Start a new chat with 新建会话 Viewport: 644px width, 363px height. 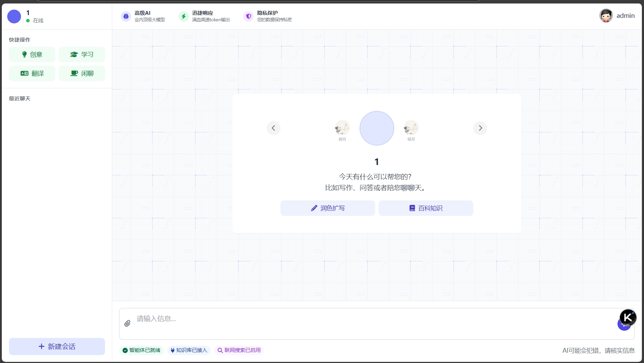coord(57,346)
